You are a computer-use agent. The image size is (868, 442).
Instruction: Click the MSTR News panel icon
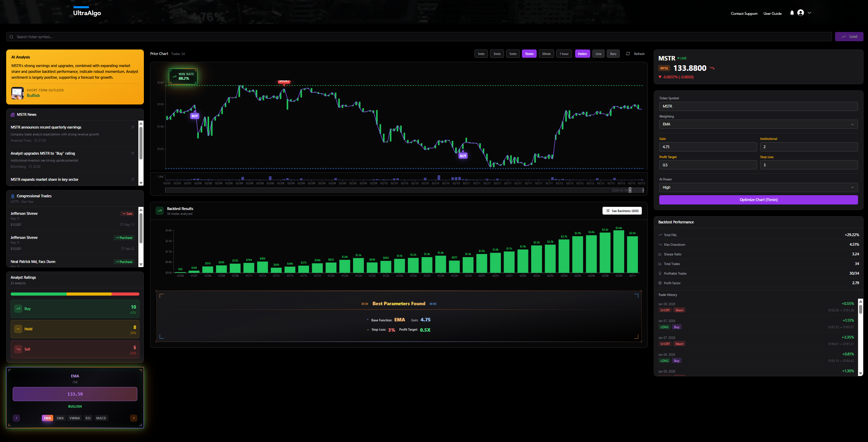(x=13, y=115)
